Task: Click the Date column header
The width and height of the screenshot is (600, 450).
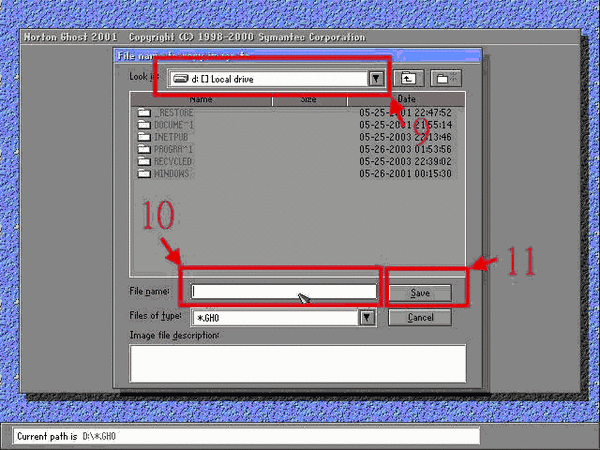Action: [406, 99]
